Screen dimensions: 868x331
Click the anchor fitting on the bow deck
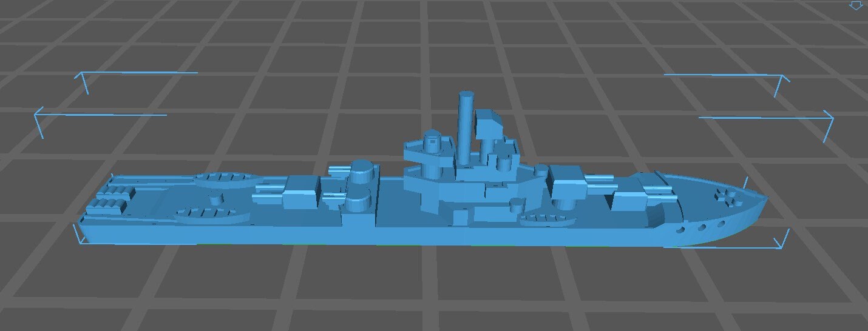(727, 195)
